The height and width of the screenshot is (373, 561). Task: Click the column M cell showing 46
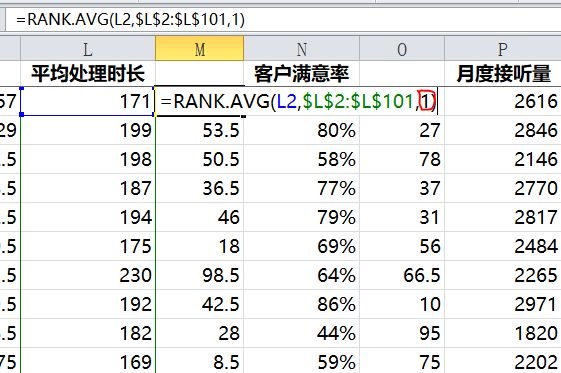click(200, 217)
